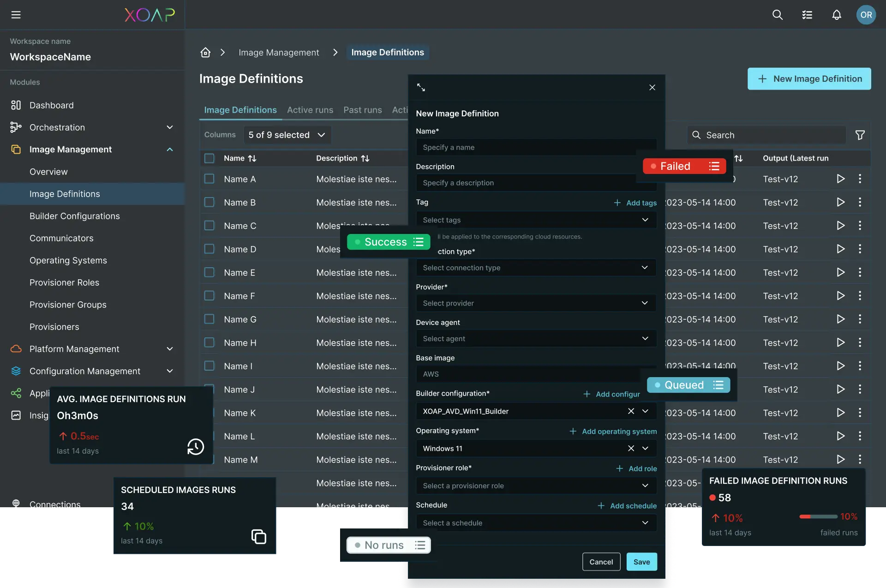
Task: Open more options for Name B row
Action: point(860,202)
